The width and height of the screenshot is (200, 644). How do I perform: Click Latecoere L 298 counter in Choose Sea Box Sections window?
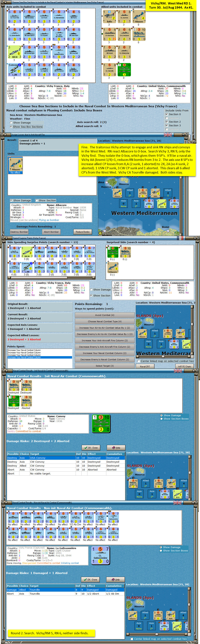(14, 70)
